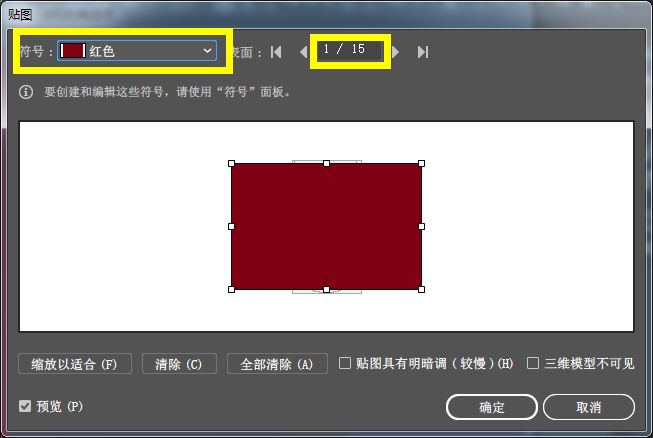
Task: Click the middle-right handle of the red rectangle
Action: click(421, 226)
